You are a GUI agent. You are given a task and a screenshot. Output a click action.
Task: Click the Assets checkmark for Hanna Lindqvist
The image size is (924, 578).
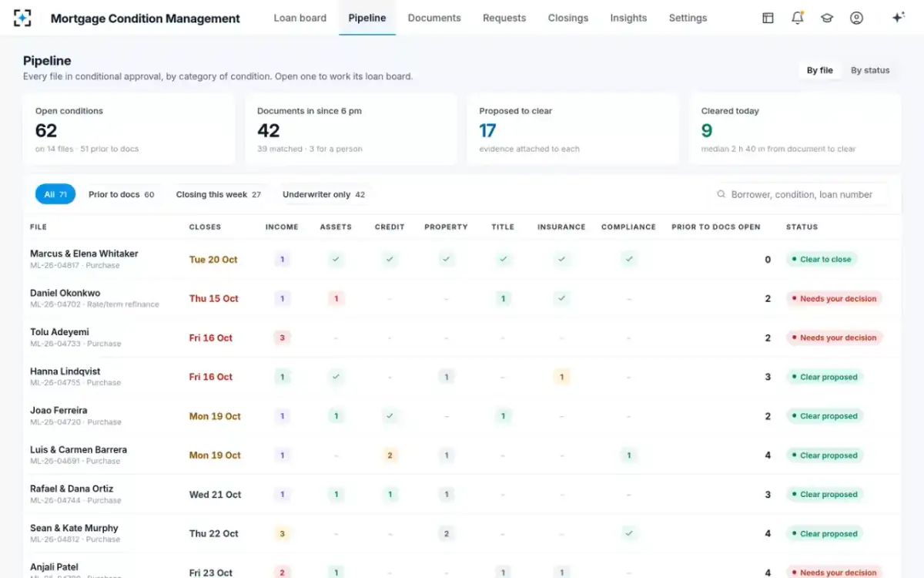[x=336, y=377]
